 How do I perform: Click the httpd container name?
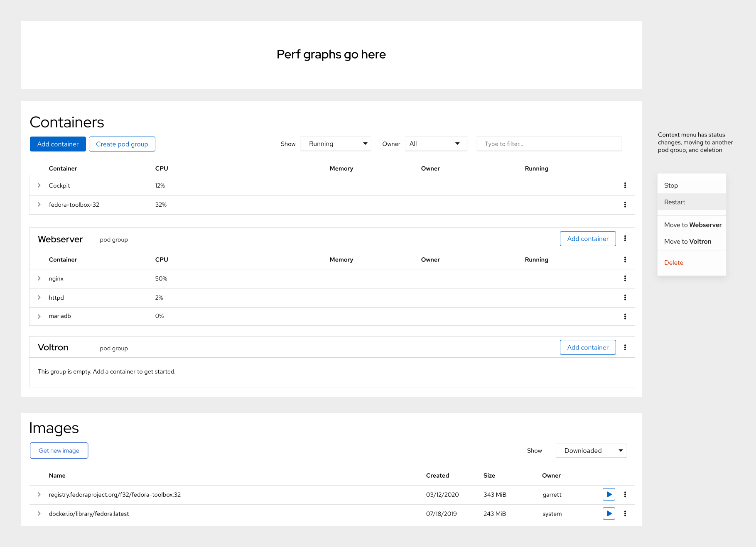pyautogui.click(x=56, y=298)
